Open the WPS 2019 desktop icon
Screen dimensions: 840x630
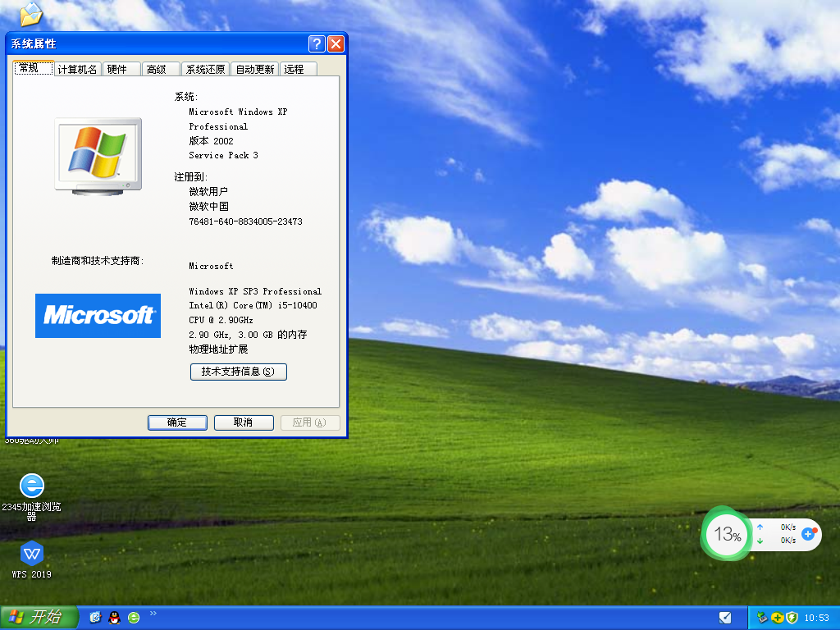[32, 559]
